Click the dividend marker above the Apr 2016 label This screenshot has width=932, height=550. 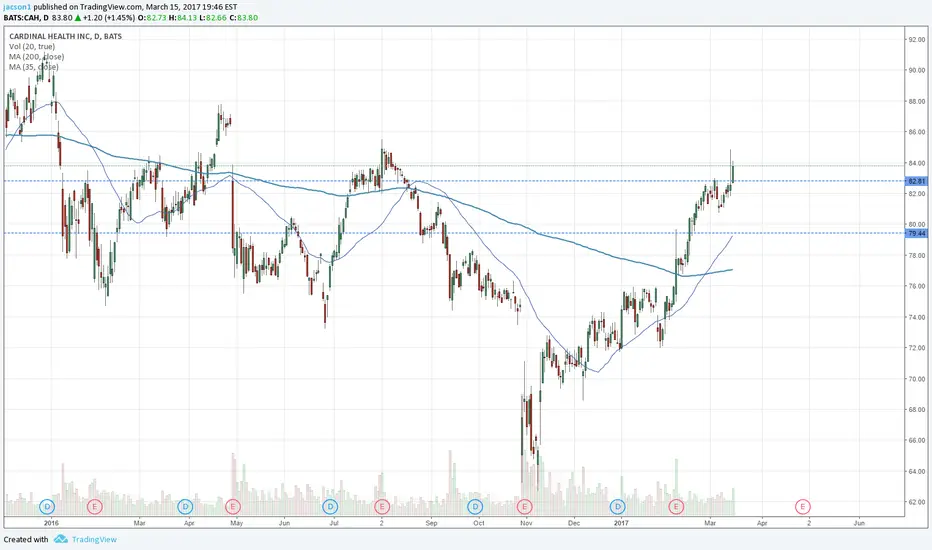point(185,507)
